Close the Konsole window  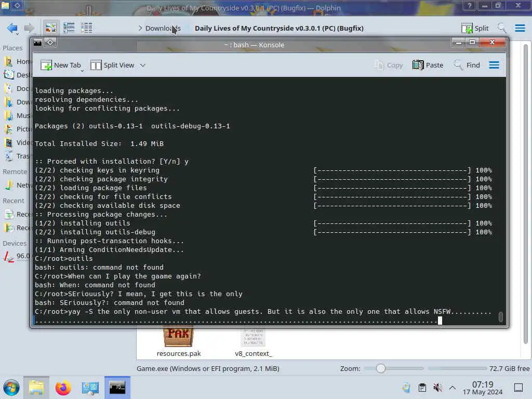click(493, 43)
